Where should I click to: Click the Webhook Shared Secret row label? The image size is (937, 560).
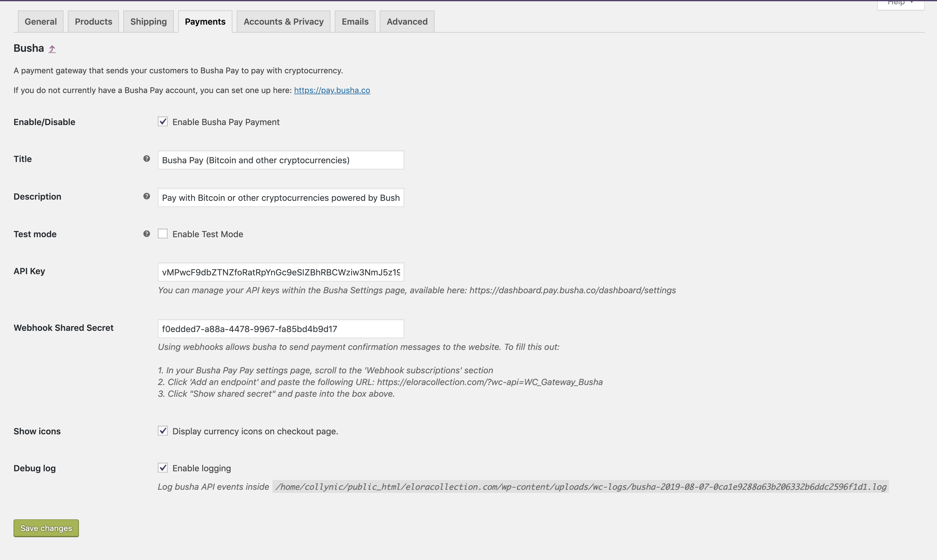click(x=63, y=327)
